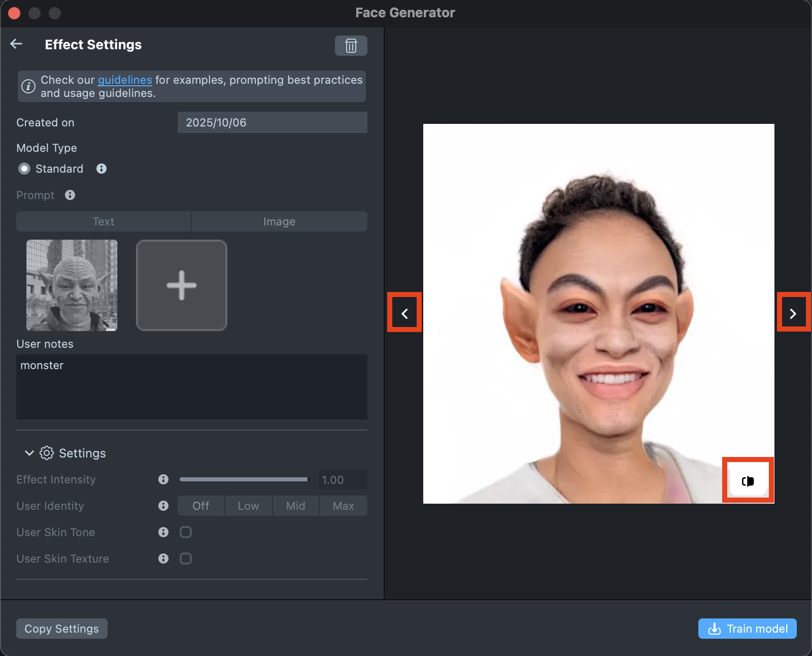
Task: Switch to the Image prompt tab
Action: point(279,221)
